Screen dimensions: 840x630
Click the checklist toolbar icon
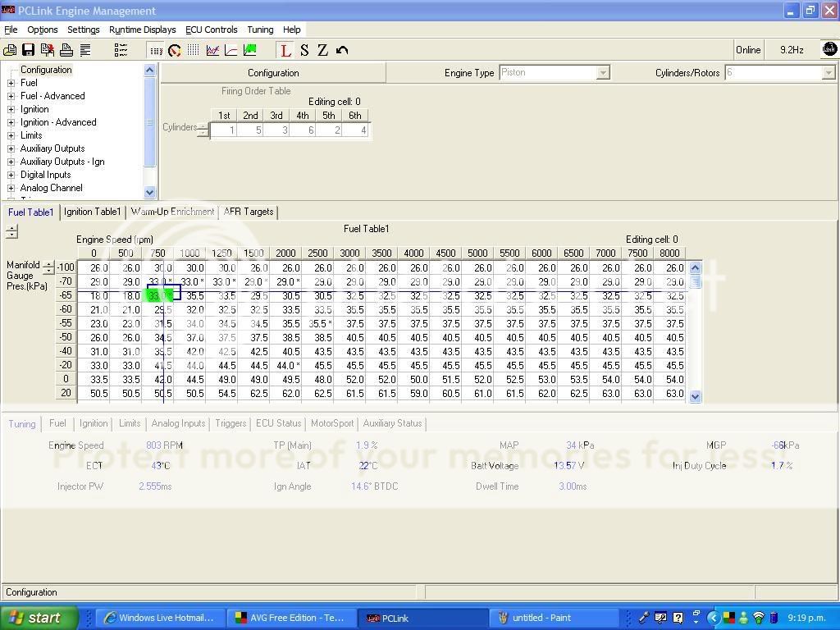click(121, 50)
